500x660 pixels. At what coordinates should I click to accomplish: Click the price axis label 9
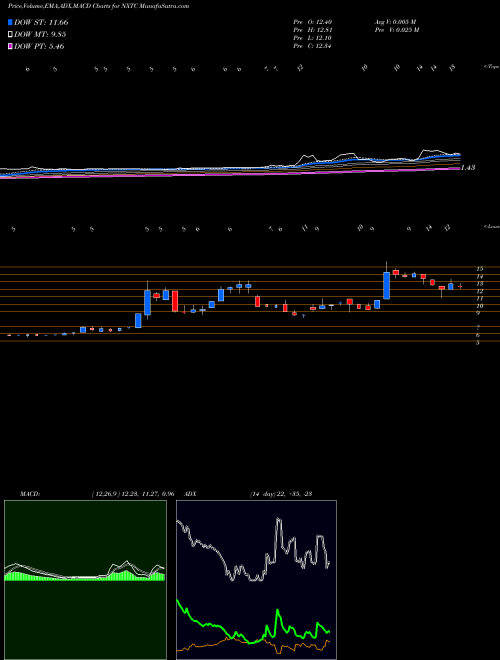479,313
